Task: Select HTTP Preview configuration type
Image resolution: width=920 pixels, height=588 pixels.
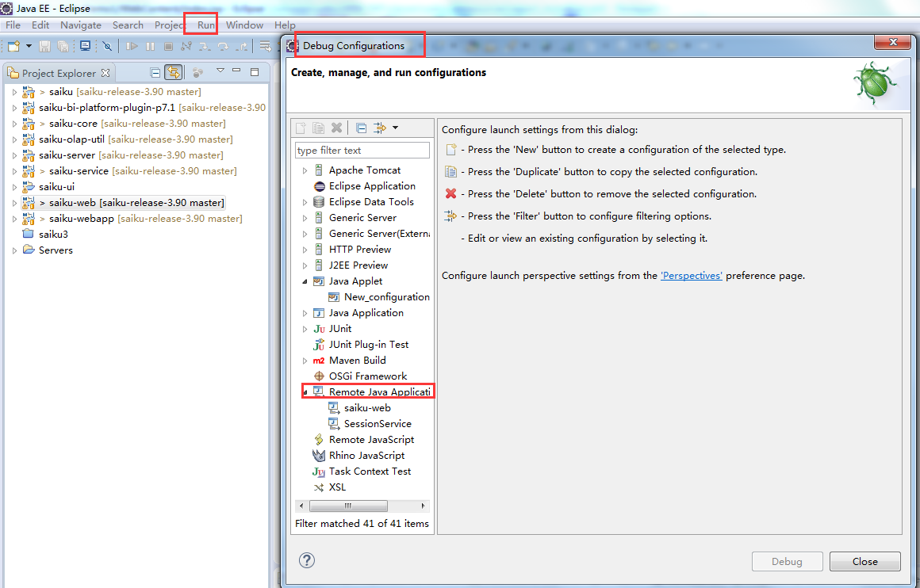Action: pos(359,249)
